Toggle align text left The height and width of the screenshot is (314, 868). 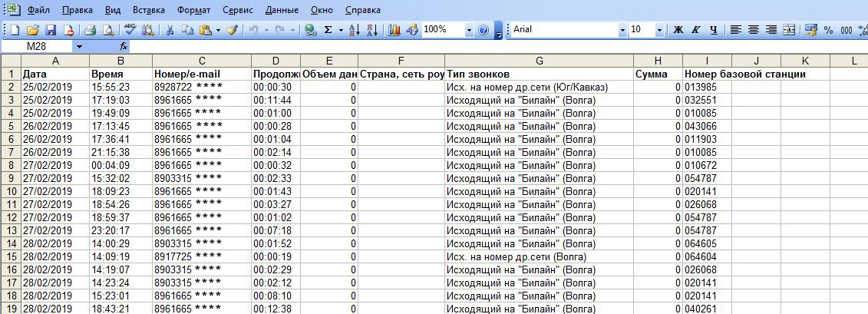pos(735,31)
